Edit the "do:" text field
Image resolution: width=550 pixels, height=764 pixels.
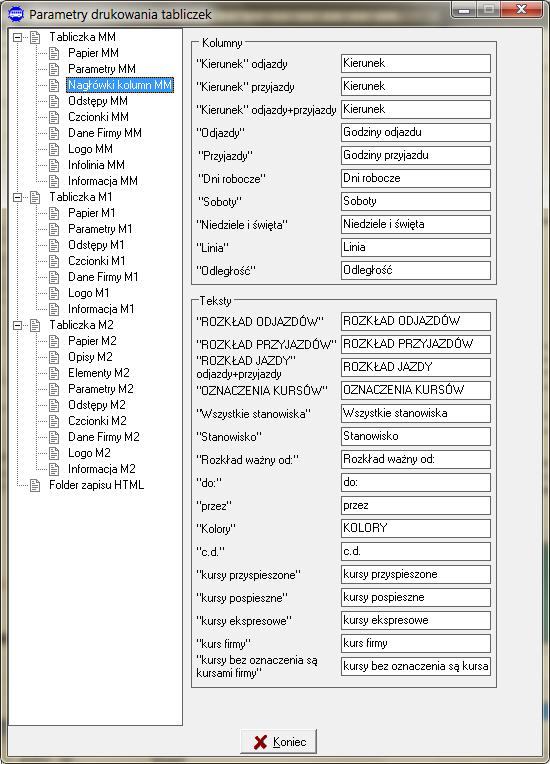tap(416, 483)
